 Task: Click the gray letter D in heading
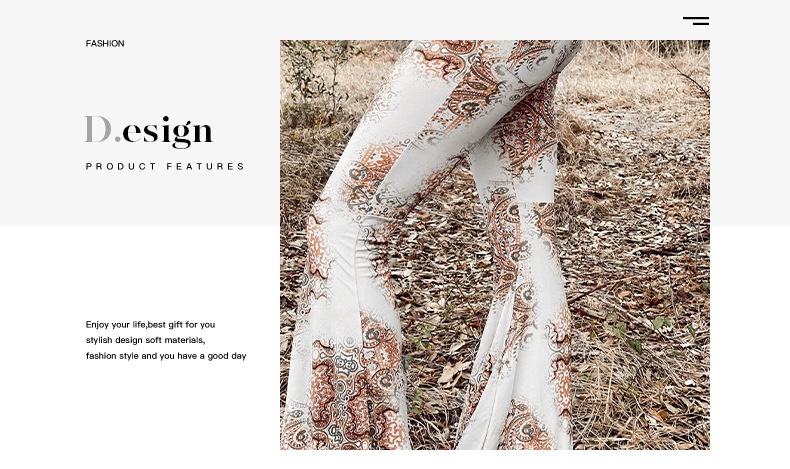coord(98,129)
